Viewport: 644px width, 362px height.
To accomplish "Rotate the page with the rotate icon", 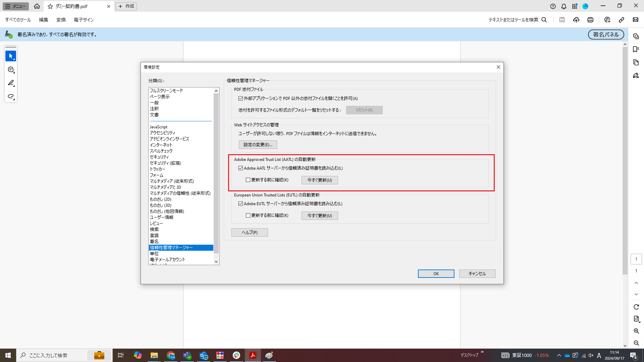I will pyautogui.click(x=636, y=307).
